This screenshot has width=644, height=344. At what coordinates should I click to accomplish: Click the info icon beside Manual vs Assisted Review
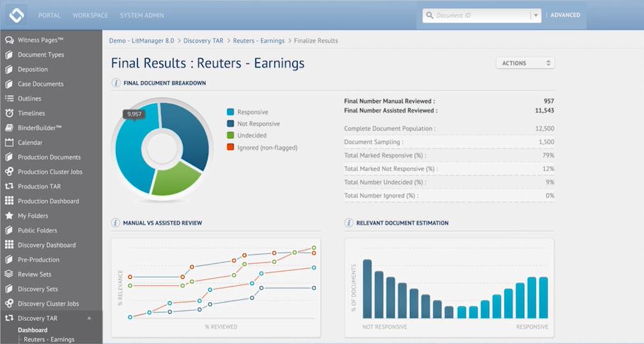pos(116,223)
